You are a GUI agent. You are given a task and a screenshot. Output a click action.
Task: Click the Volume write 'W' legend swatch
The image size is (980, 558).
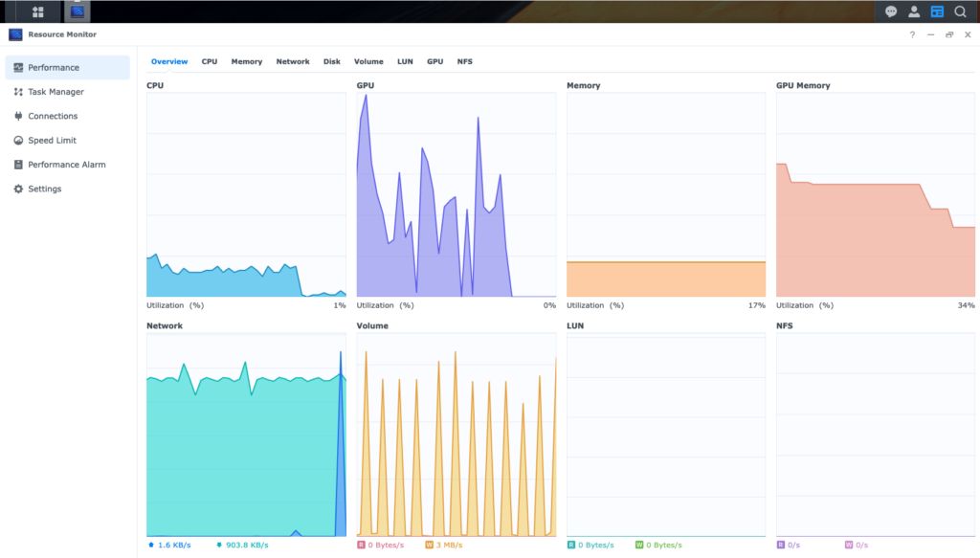tap(429, 545)
